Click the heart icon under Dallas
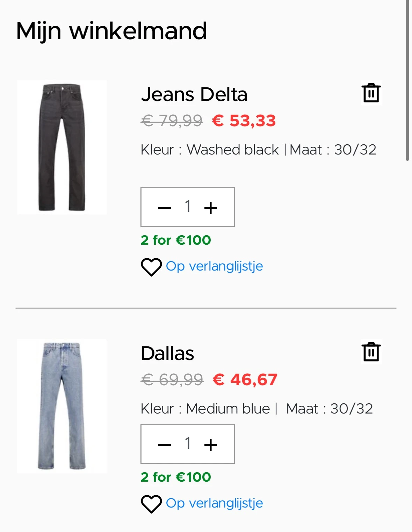Viewport: 412px width, 532px height. coord(151,504)
